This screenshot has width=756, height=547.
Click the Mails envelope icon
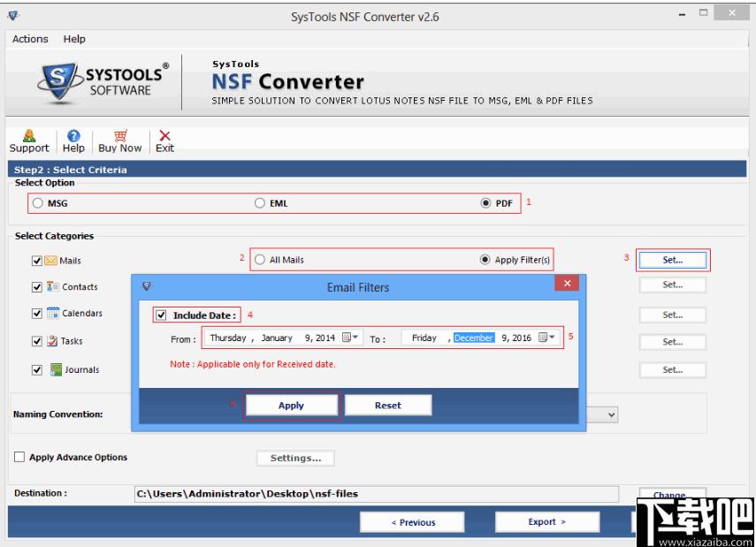click(50, 261)
